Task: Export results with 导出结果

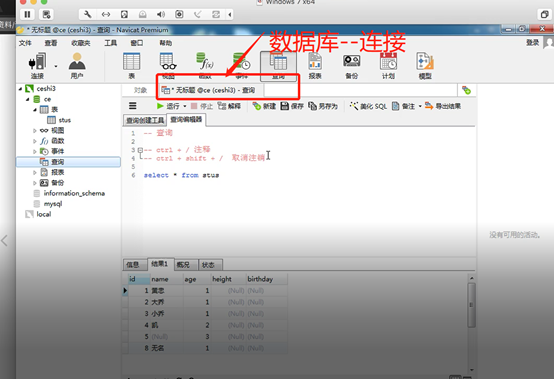Action: [443, 106]
